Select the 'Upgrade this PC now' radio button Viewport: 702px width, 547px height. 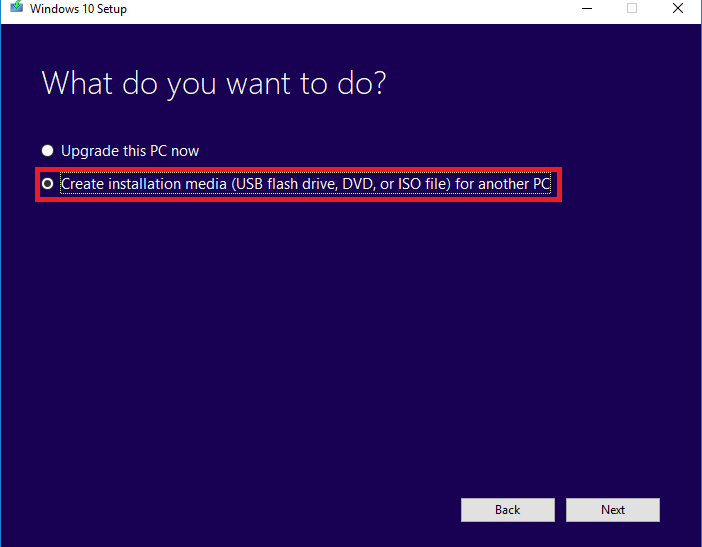[x=47, y=151]
